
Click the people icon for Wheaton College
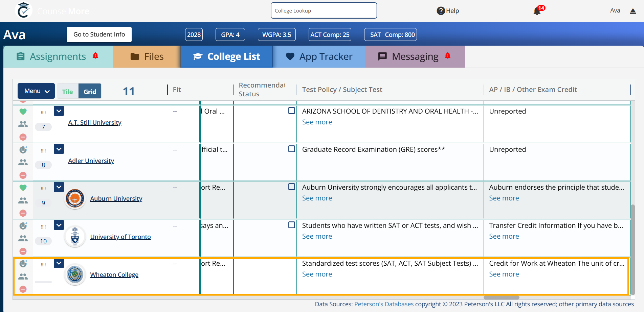coord(23,277)
